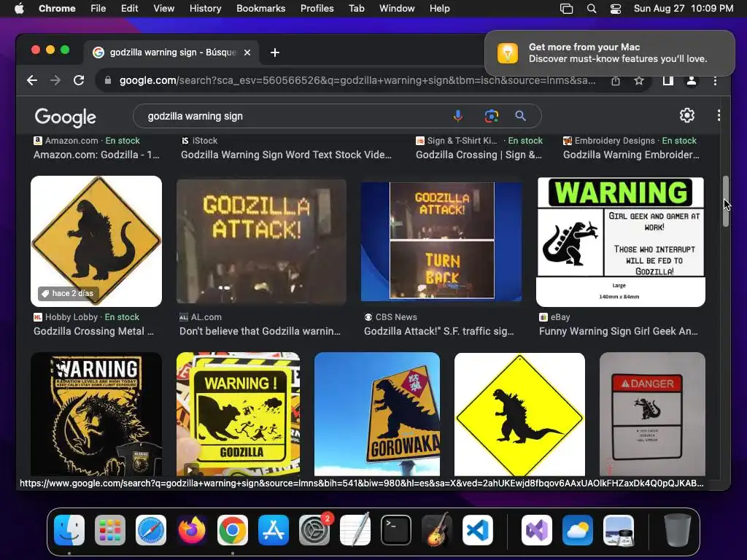Viewport: 747px width, 560px height.
Task: Open Godzilla Warning Sign Word Text Stock link
Action: coord(286,155)
